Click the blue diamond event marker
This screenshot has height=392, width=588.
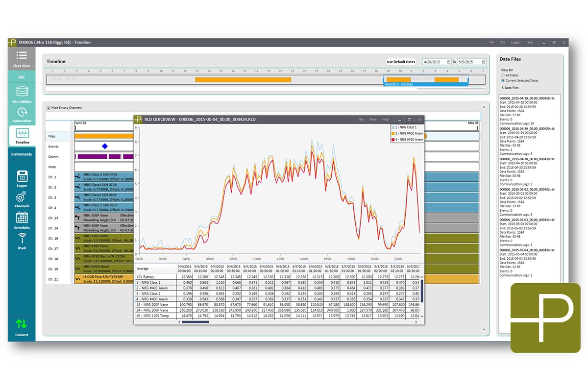104,146
